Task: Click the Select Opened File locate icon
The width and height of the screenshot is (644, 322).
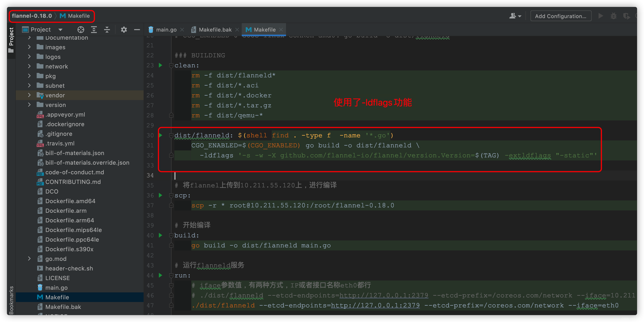Action: [80, 30]
